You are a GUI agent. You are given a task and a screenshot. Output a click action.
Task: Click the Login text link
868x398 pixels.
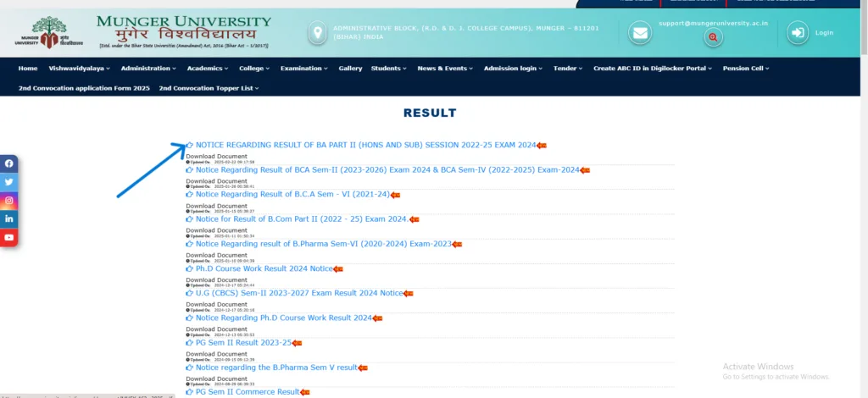pyautogui.click(x=824, y=33)
